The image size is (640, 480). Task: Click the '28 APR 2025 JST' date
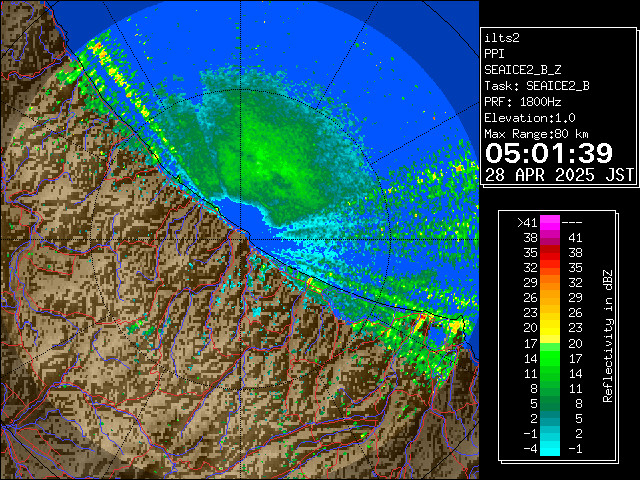tap(559, 175)
